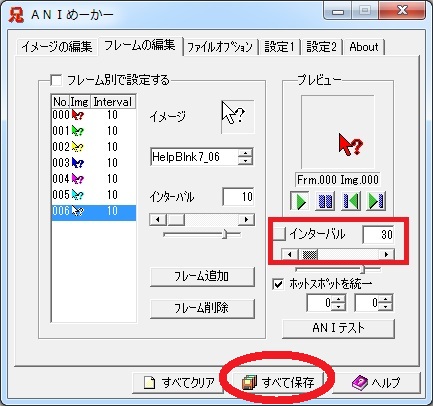Screen dimensions: 433x406
Task: Click preview interval trackbar slider handle
Action: (x=363, y=269)
